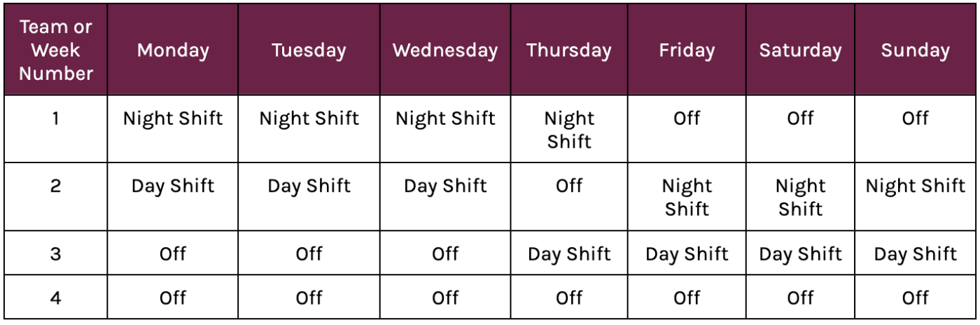This screenshot has height=325, width=980.
Task: Click week 1 Monday Night Shift cell
Action: 173,118
